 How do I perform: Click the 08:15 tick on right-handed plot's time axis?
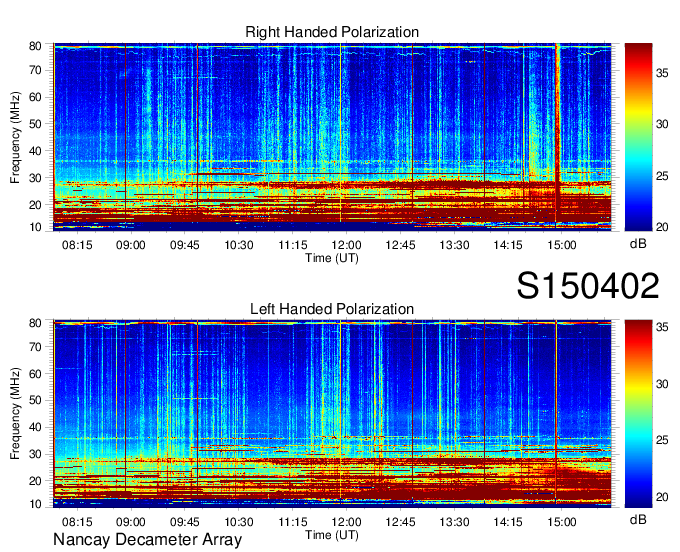77,245
